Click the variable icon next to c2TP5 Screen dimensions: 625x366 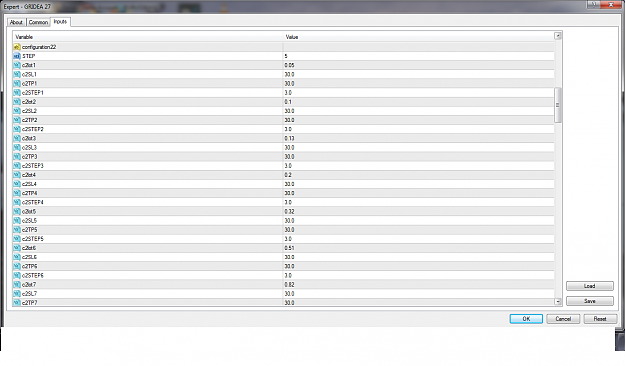click(x=17, y=230)
